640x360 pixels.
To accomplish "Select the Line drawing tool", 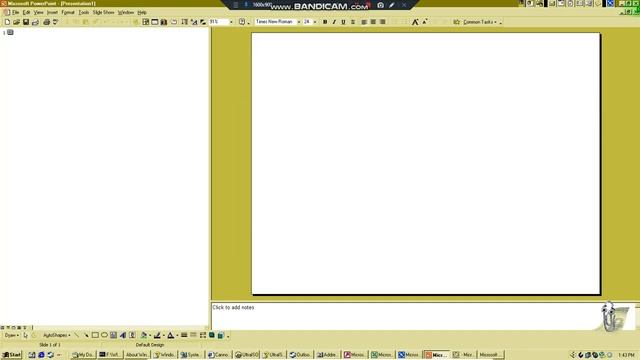I will [x=76, y=336].
